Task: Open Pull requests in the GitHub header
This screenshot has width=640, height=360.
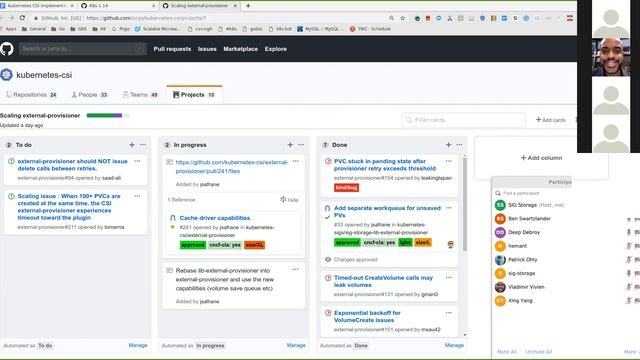Action: click(x=172, y=49)
